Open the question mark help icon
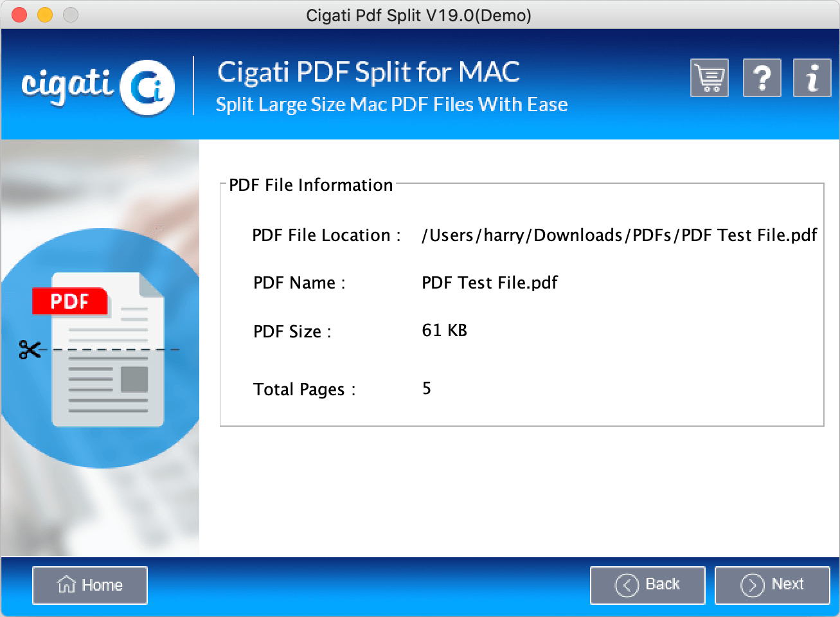Image resolution: width=840 pixels, height=617 pixels. click(762, 78)
